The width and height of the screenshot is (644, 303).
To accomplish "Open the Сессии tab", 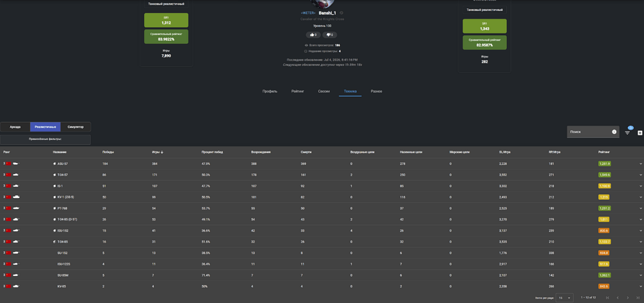I will [324, 92].
